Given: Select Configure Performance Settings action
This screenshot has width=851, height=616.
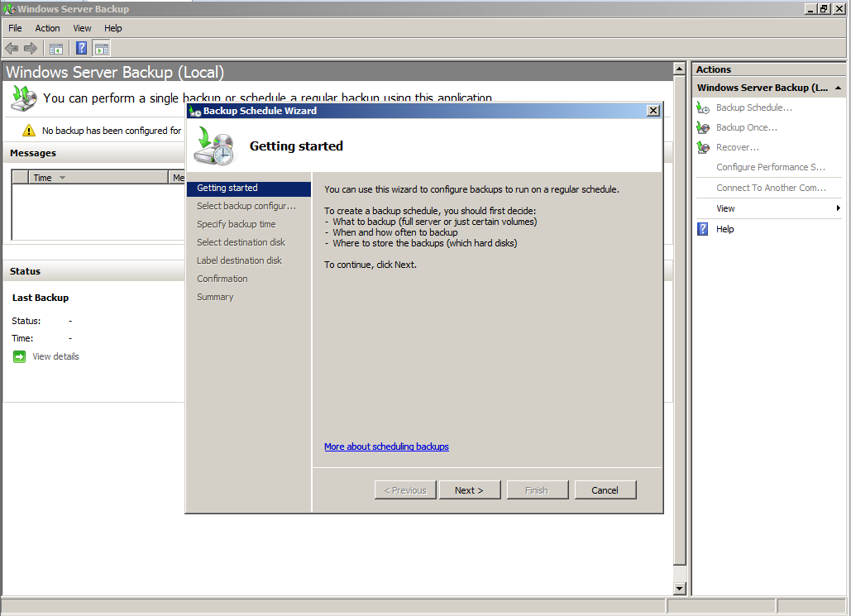Looking at the screenshot, I should point(771,167).
